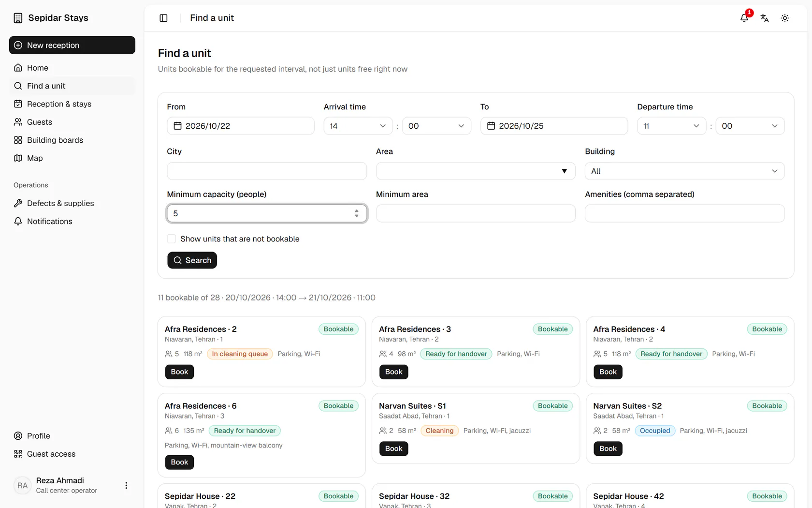Open Guests in the sidebar
The width and height of the screenshot is (812, 508).
[x=72, y=122]
